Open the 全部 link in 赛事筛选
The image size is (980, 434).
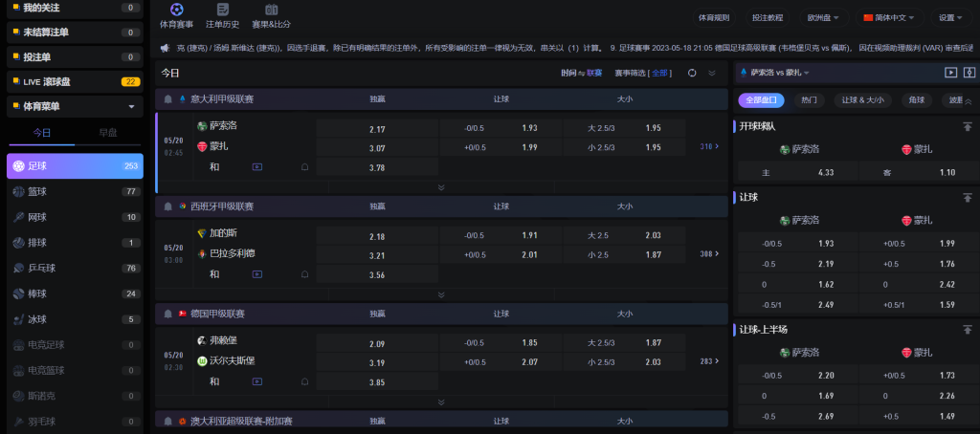(x=660, y=73)
